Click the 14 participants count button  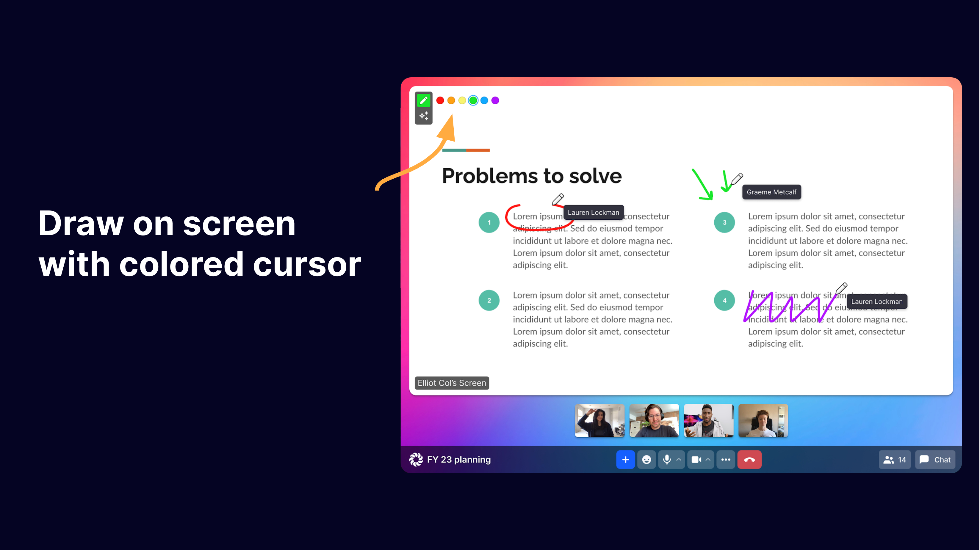tap(895, 459)
